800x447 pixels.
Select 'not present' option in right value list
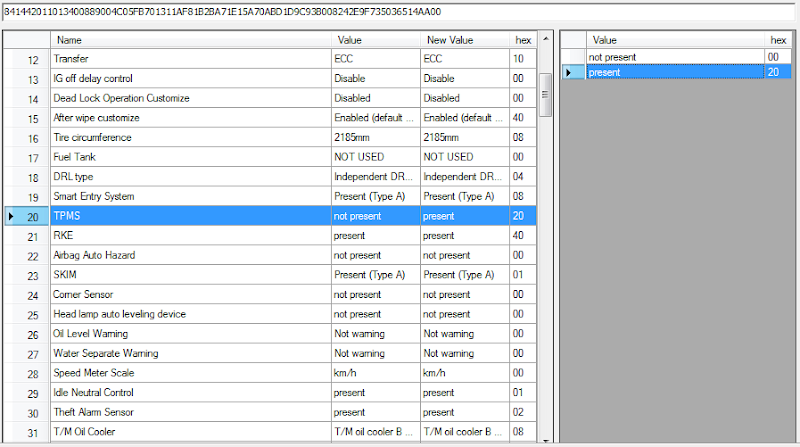[675, 57]
